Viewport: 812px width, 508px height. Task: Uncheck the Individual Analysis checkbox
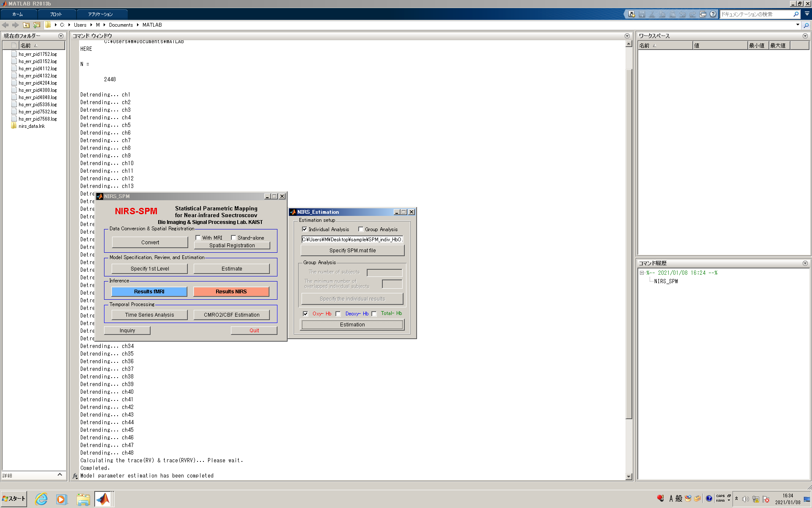pos(304,229)
